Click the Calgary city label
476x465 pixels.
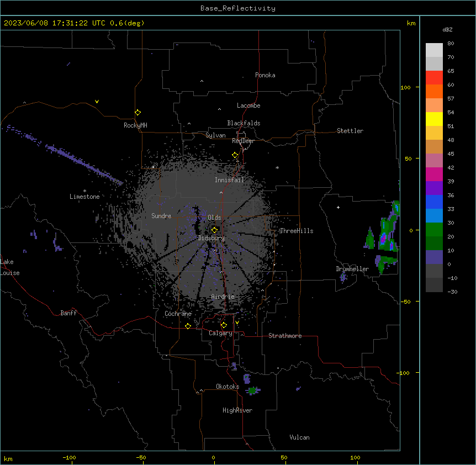point(220,333)
